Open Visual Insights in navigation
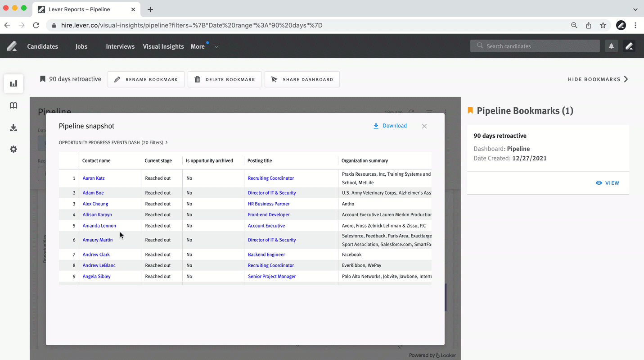The width and height of the screenshot is (644, 360). point(163,46)
